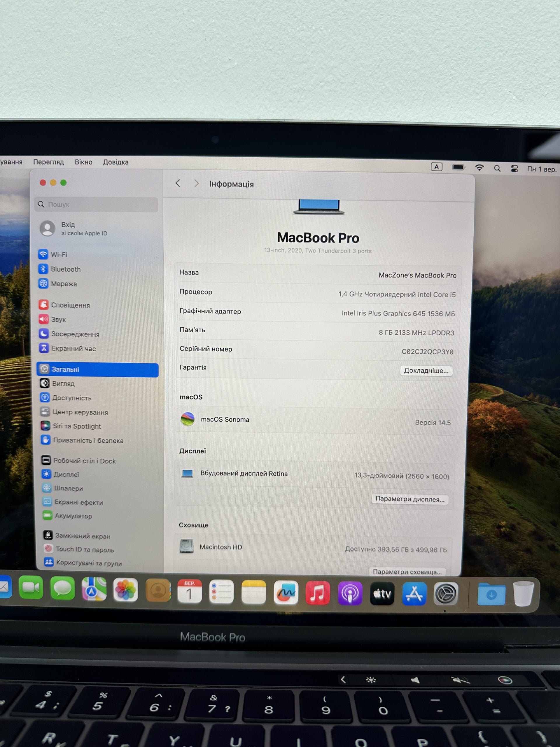The image size is (560, 747).
Task: Open Довідка help menu
Action: pyautogui.click(x=116, y=162)
